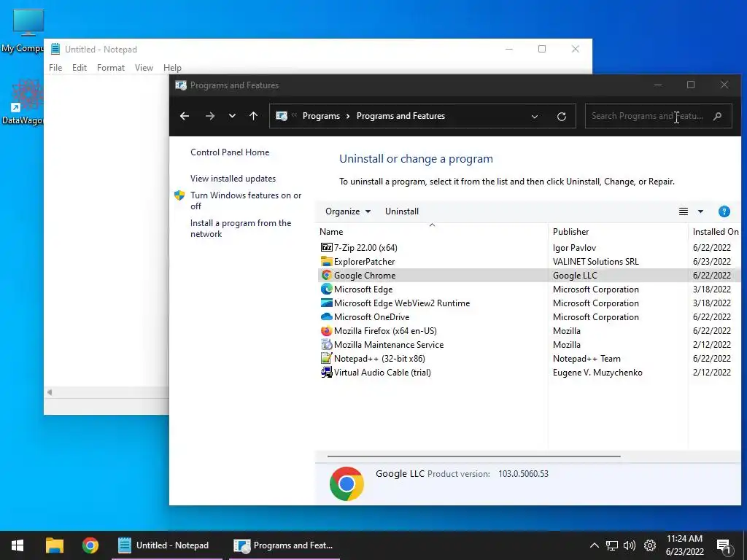
Task: Open File Explorer from the taskbar
Action: (55, 545)
